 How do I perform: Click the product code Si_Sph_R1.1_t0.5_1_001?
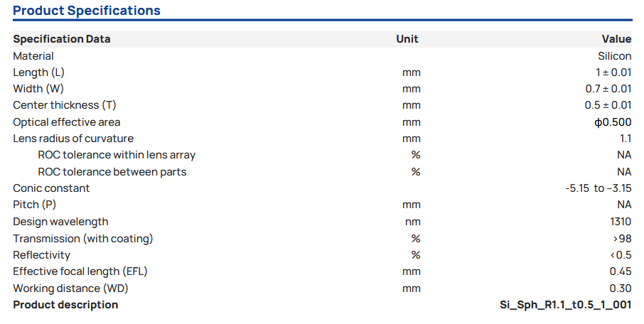(x=566, y=305)
